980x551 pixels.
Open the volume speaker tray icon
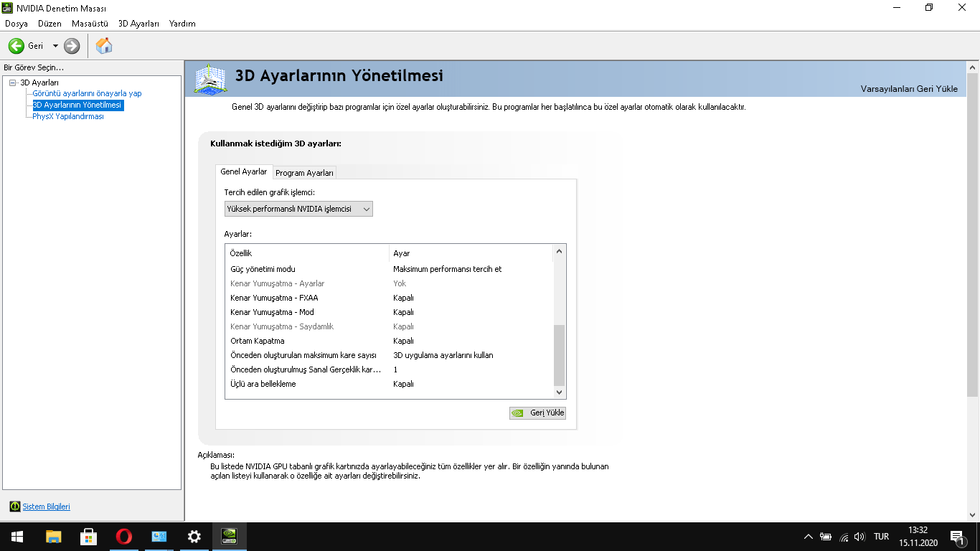tap(860, 537)
